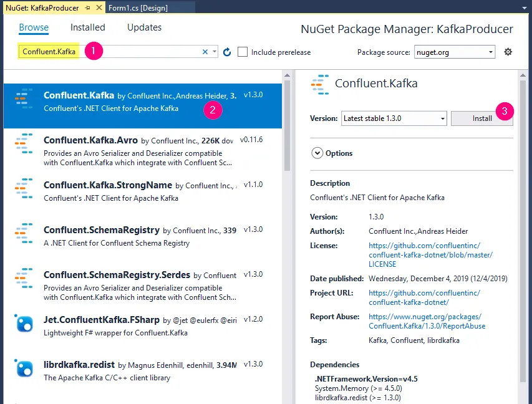Open NuGet settings gear icon
The width and height of the screenshot is (532, 404).
point(508,52)
